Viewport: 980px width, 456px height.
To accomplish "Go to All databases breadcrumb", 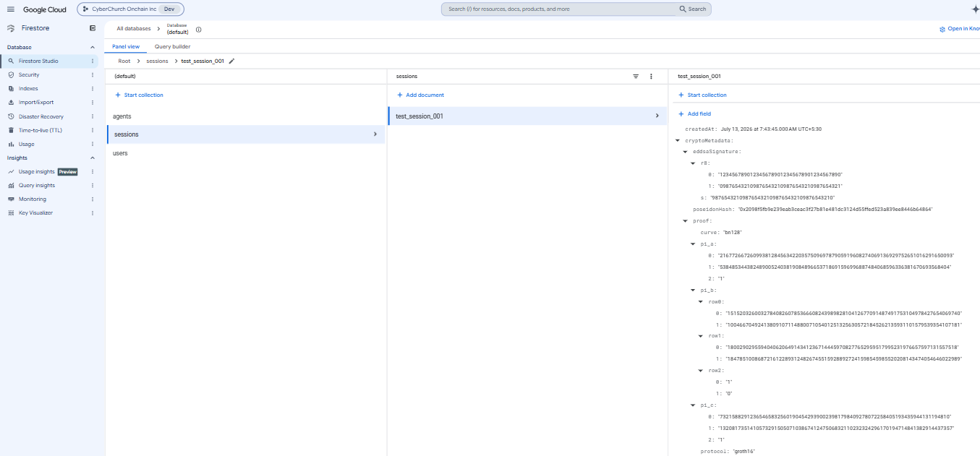I will click(134, 28).
